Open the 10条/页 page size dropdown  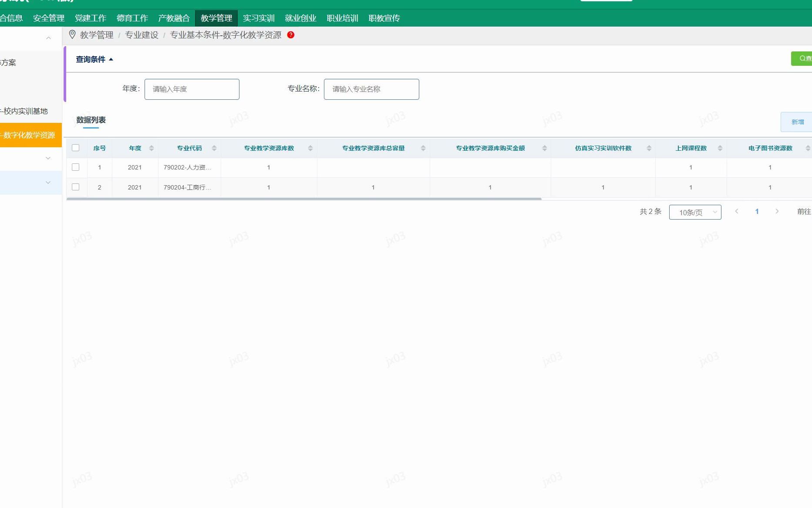coord(695,212)
